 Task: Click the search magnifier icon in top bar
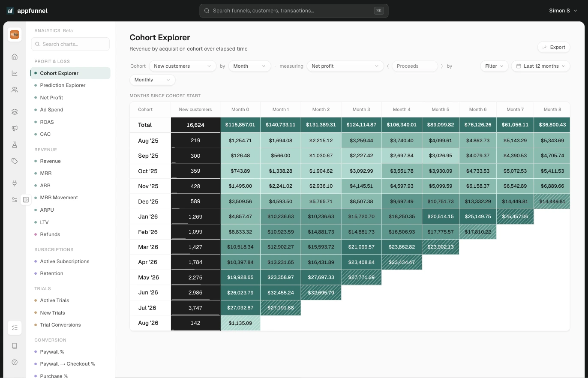pyautogui.click(x=207, y=11)
